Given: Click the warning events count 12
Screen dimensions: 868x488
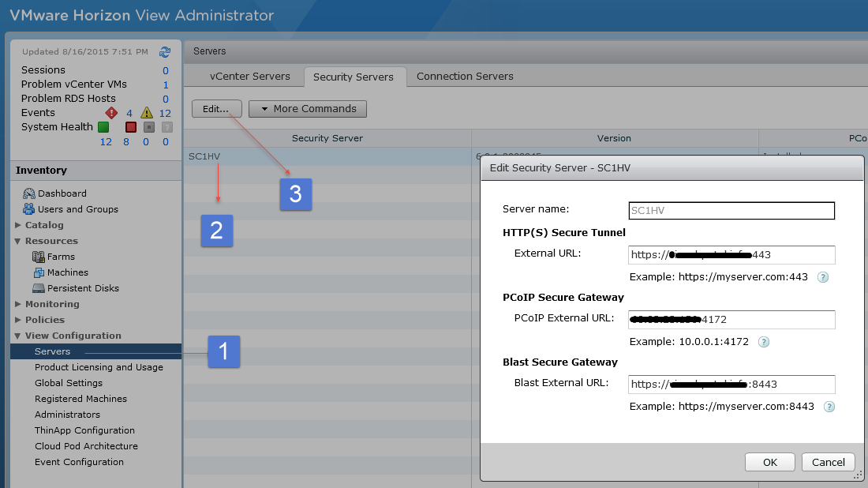Looking at the screenshot, I should pyautogui.click(x=165, y=113).
